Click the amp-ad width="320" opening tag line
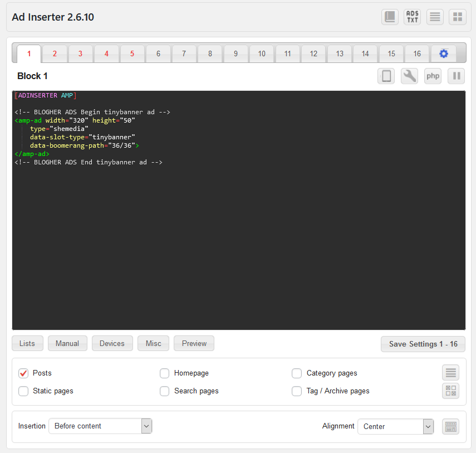The height and width of the screenshot is (453, 476). (x=75, y=120)
